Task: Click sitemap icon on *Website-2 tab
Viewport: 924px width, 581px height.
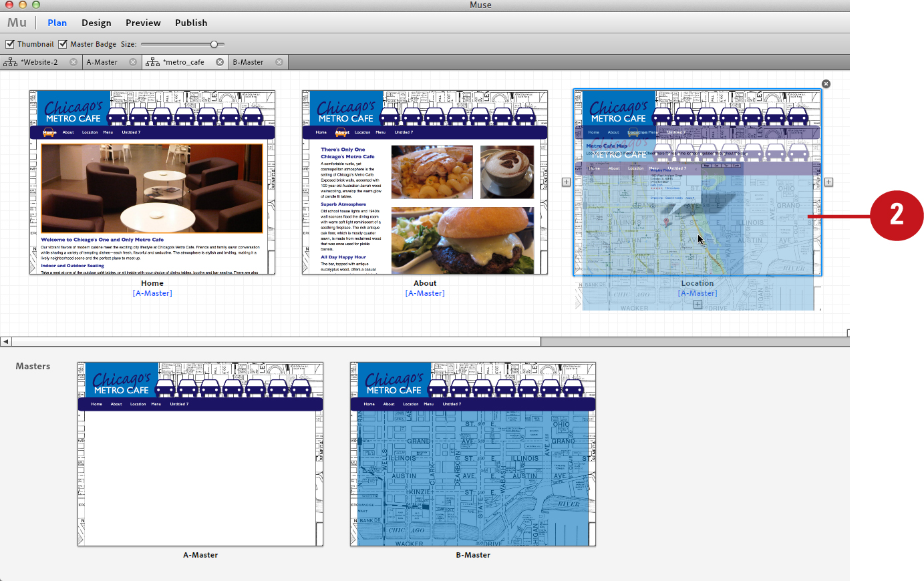Action: 10,62
